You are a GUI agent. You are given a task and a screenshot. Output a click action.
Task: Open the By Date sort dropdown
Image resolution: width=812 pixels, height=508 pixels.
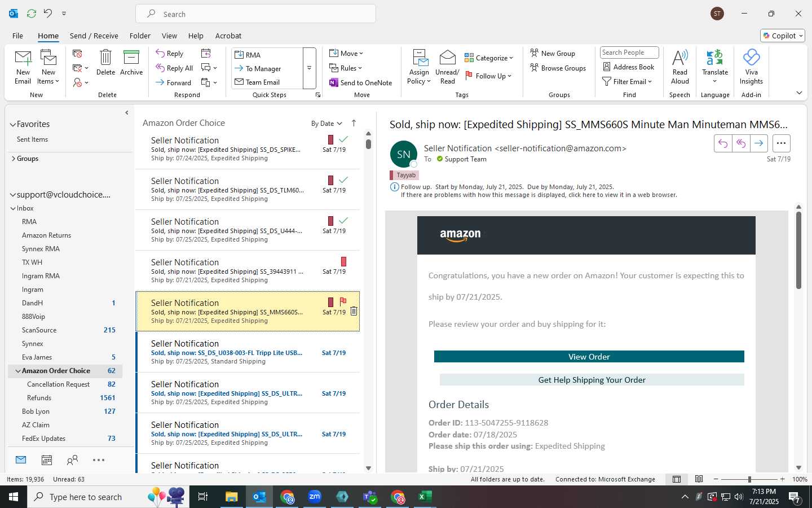[x=326, y=124]
